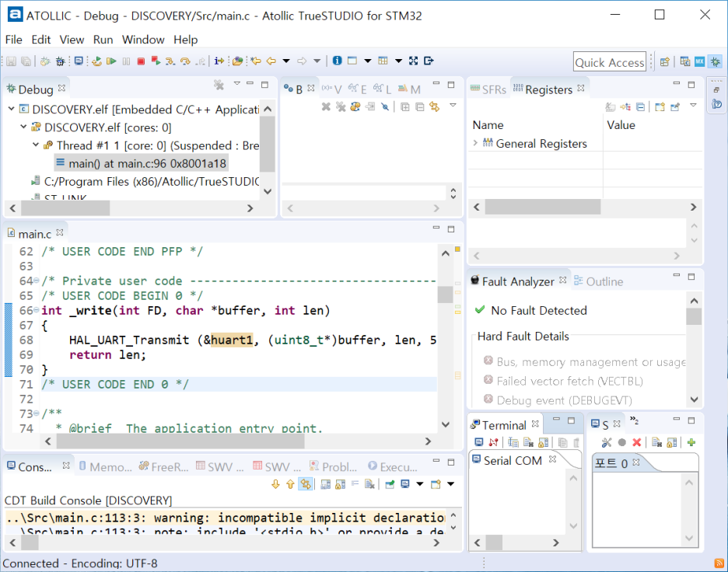Screen dimensions: 728x572
Task: Open the Modules (M) tab
Action: (409, 89)
